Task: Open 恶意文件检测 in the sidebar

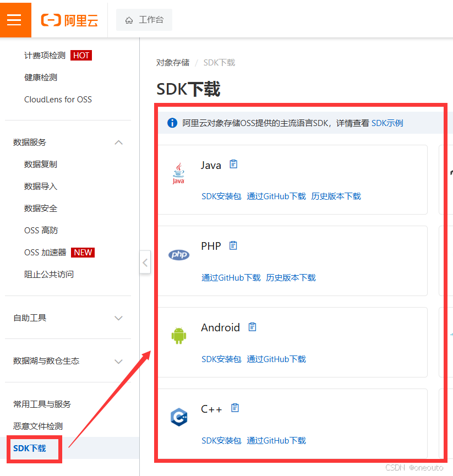Action: click(x=38, y=426)
